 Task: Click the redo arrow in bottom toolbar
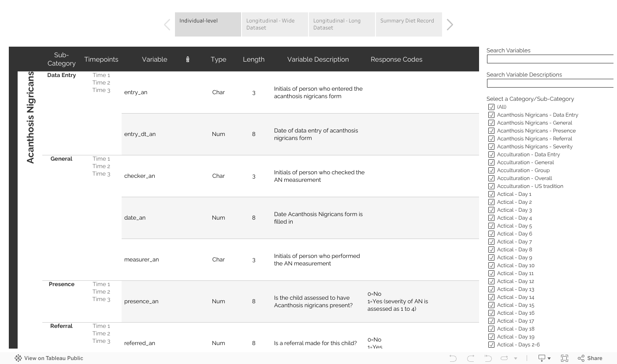pyautogui.click(x=470, y=358)
